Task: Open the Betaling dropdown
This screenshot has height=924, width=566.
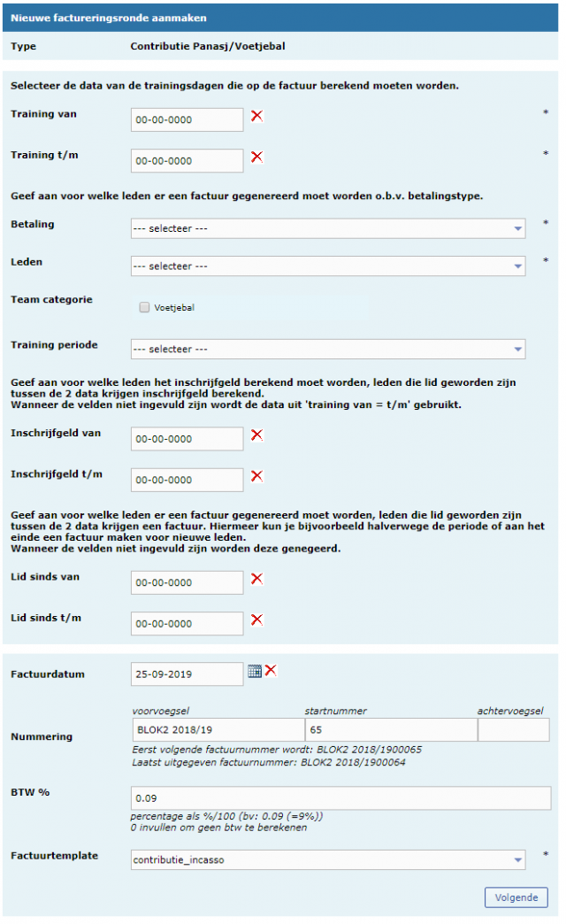Action: [x=327, y=228]
